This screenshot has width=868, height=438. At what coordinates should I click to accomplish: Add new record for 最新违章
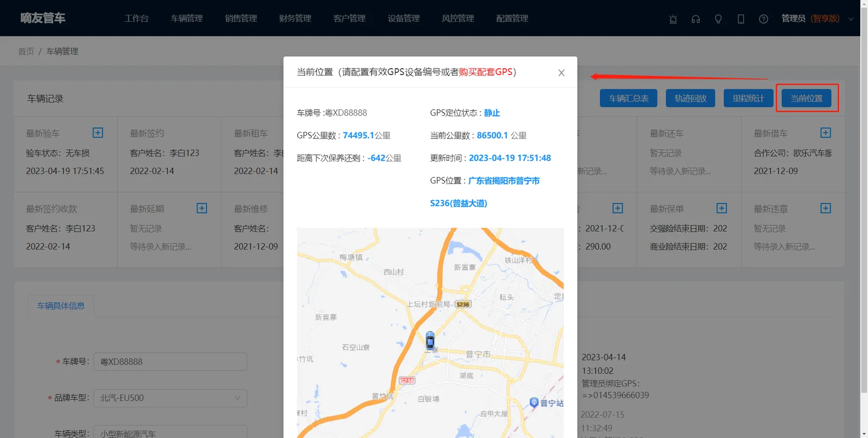826,208
